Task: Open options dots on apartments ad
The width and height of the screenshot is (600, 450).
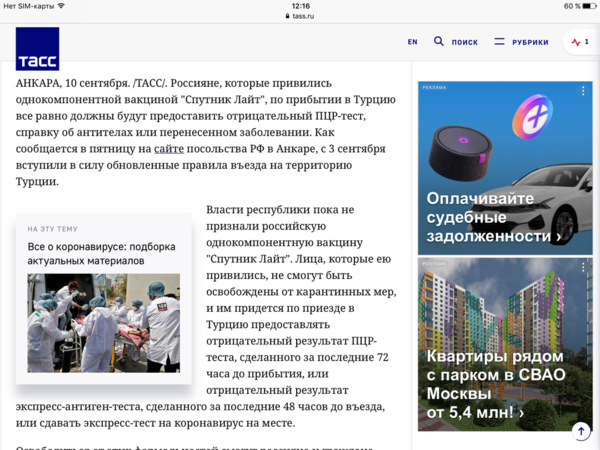Action: (583, 267)
